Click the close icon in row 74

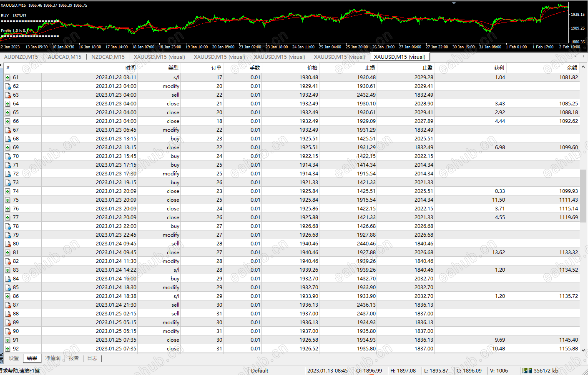pyautogui.click(x=8, y=191)
